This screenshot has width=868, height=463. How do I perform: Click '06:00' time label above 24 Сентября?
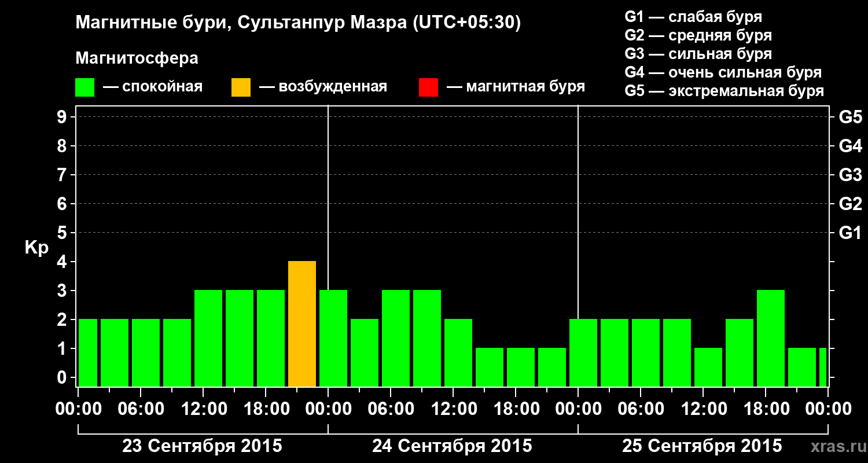pyautogui.click(x=391, y=409)
